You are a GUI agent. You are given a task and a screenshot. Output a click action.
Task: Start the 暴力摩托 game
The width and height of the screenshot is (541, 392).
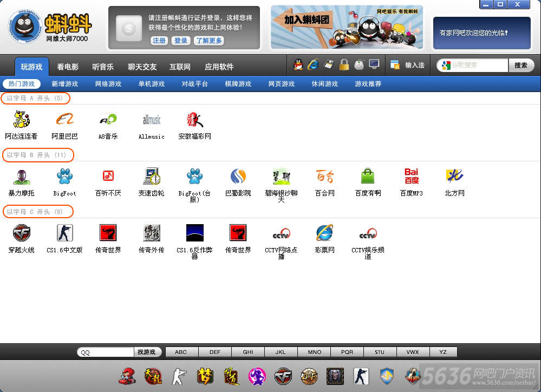pos(22,182)
